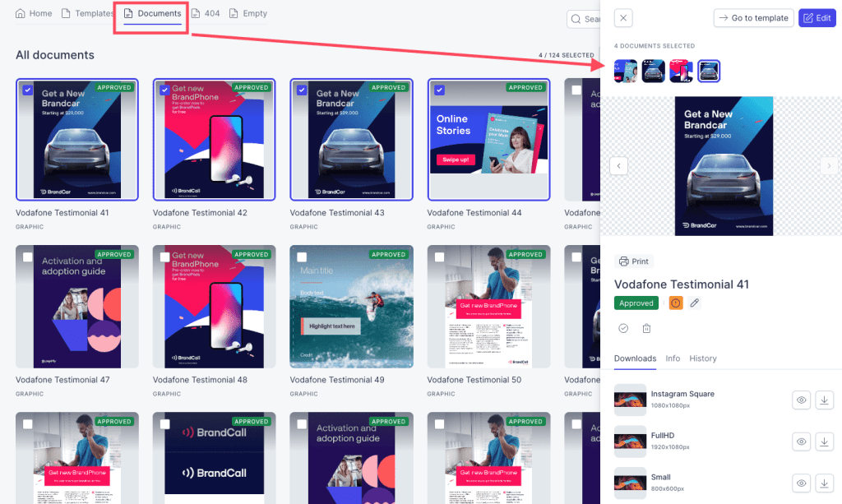This screenshot has width=842, height=504.
Task: Open the Empty nav item
Action: coord(248,13)
